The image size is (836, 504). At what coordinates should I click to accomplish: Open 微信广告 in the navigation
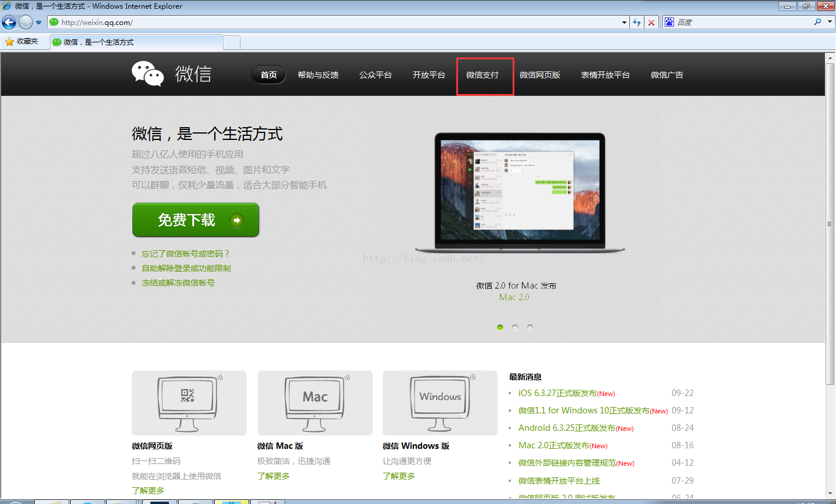(667, 75)
